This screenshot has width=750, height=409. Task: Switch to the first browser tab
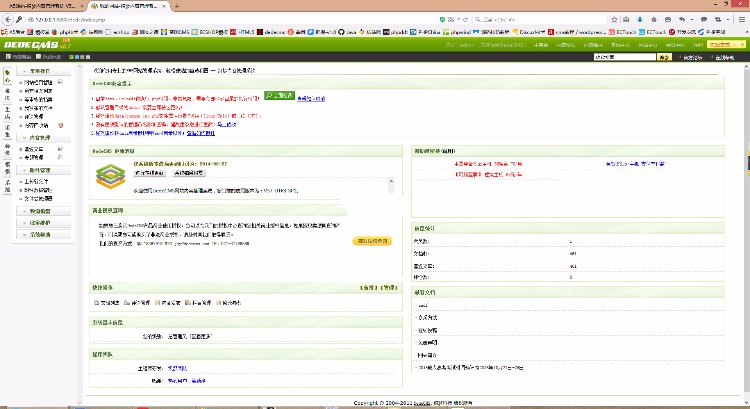point(42,6)
